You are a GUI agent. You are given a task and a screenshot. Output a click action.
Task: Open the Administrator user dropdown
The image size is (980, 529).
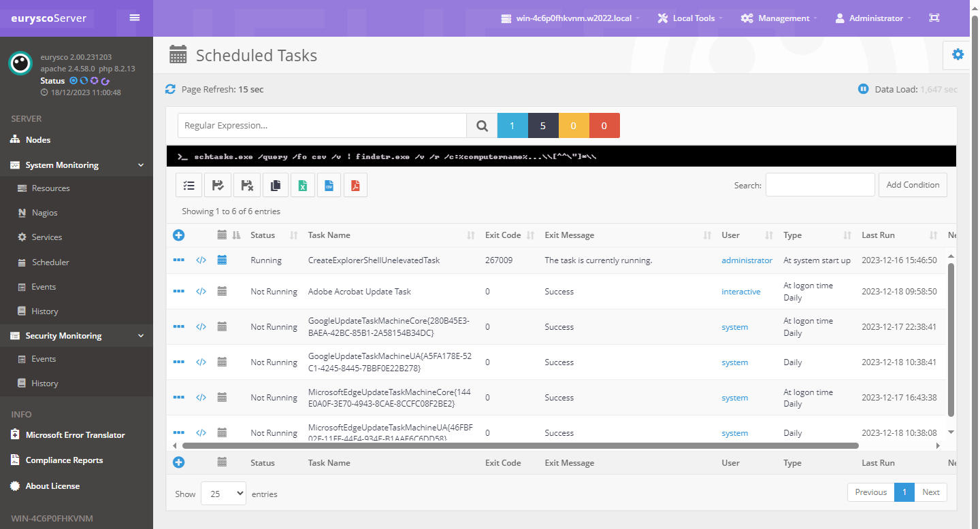(x=873, y=18)
